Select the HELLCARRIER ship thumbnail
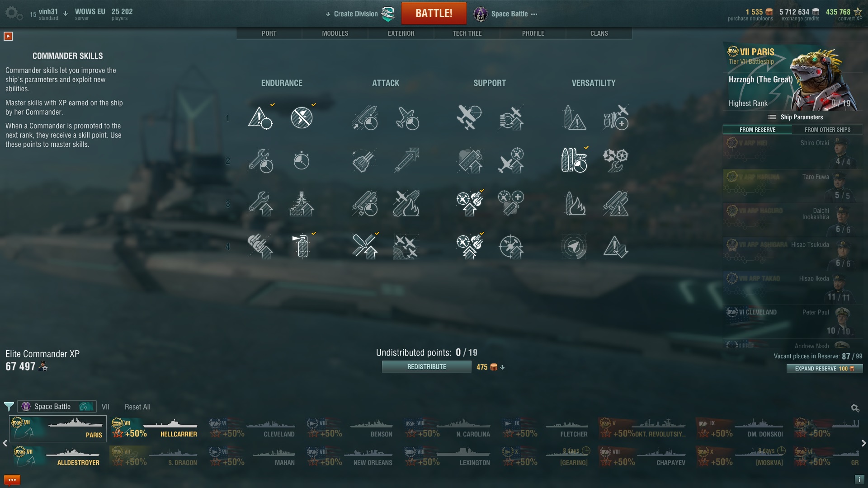The height and width of the screenshot is (488, 868). [155, 428]
